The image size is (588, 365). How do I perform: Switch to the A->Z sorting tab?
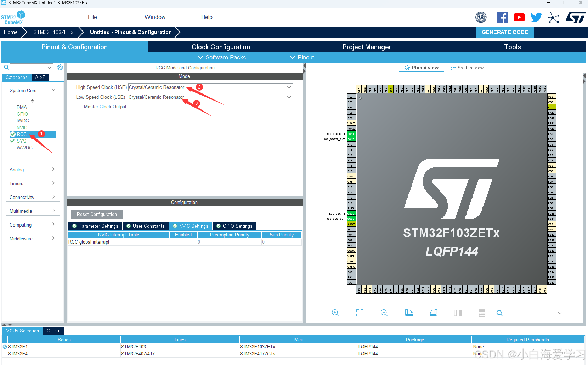(40, 77)
